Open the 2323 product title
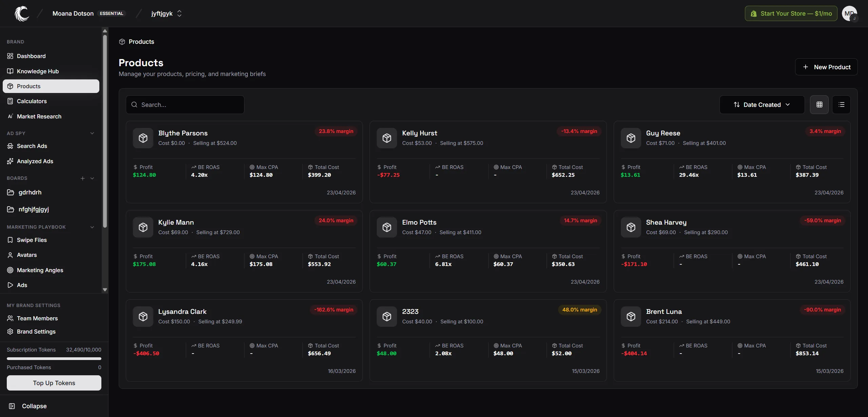 tap(410, 311)
